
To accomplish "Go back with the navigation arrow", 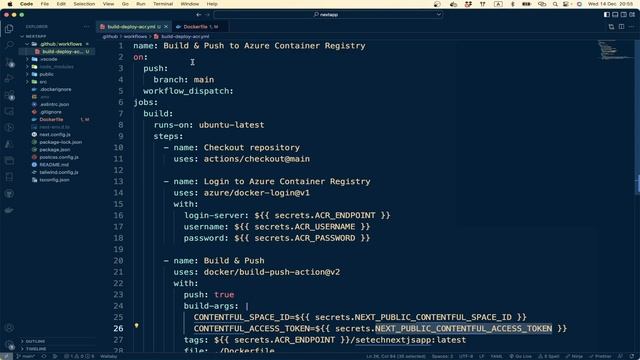I will click(x=199, y=15).
